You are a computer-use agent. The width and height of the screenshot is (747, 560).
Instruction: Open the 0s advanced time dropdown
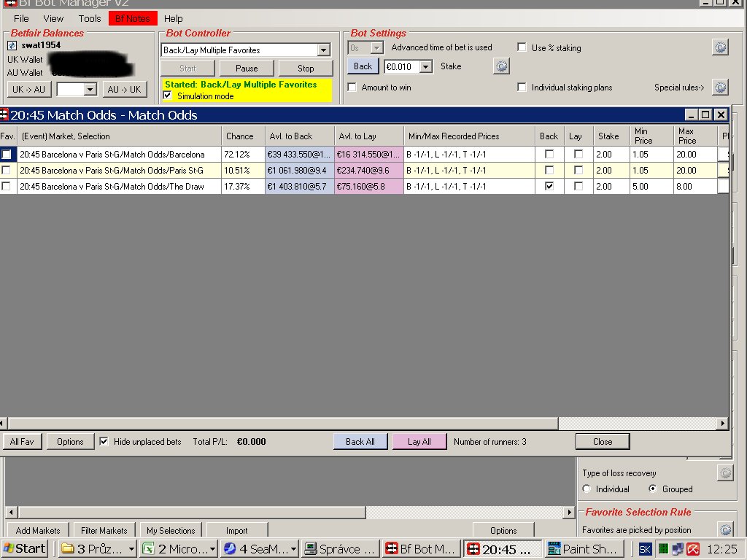377,47
